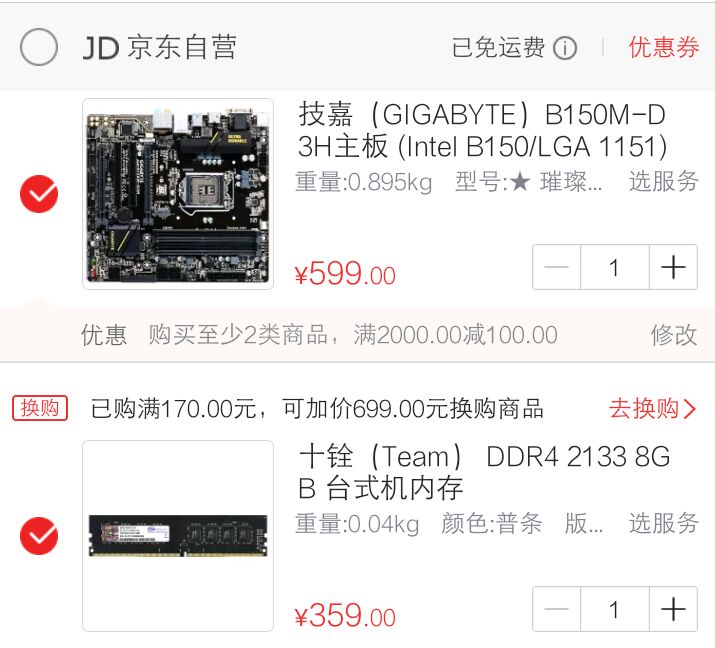Tap the 换购 promotion tag
The image size is (715, 648).
point(40,408)
